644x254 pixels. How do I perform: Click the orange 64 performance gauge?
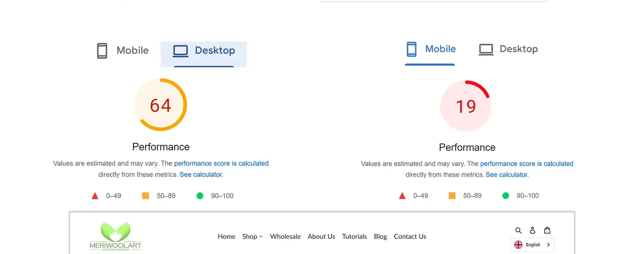[x=161, y=105]
